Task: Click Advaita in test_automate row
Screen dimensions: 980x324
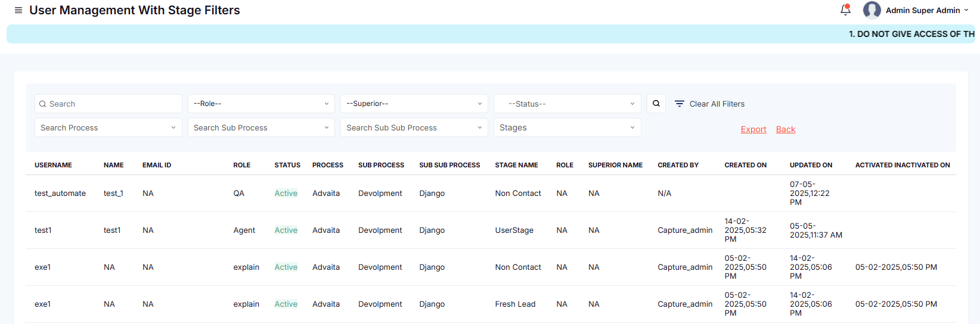Action: tap(326, 194)
